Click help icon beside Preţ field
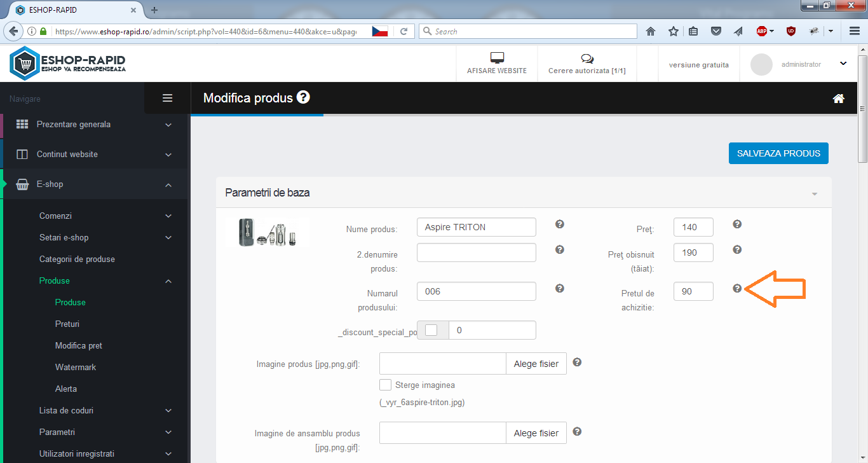 [737, 225]
